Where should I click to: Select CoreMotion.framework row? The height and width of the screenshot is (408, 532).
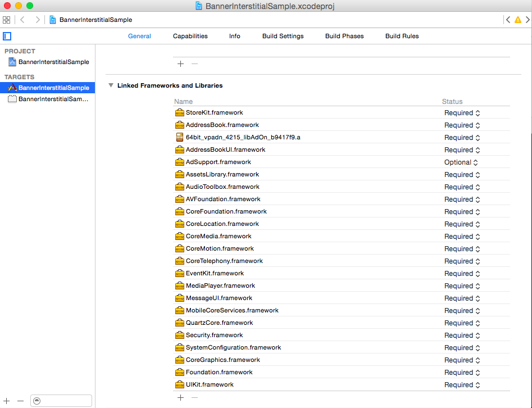[x=342, y=248]
